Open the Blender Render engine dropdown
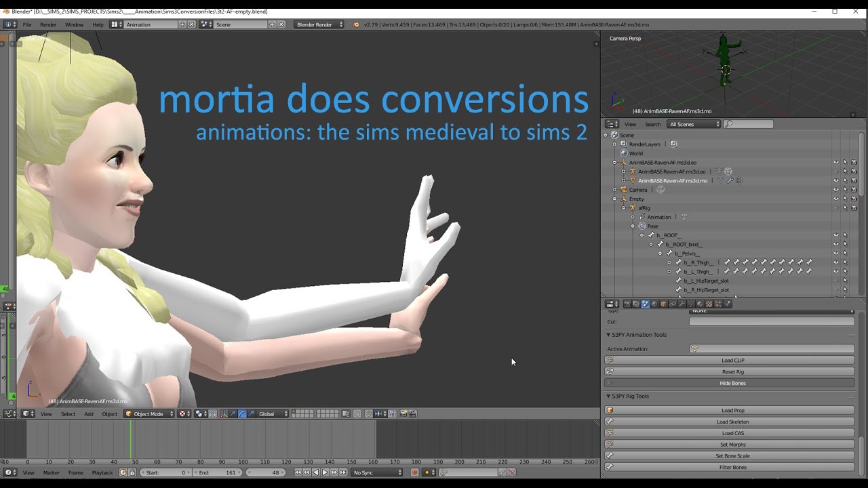 [319, 24]
